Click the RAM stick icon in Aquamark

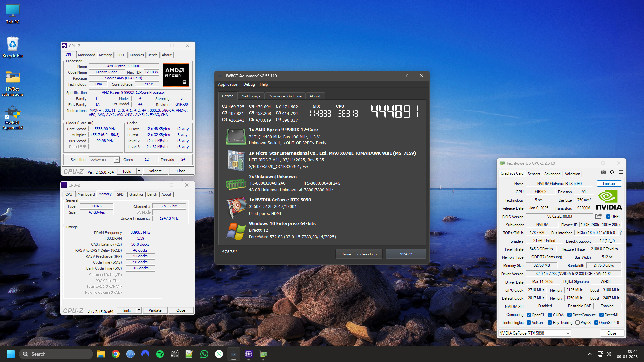(236, 184)
